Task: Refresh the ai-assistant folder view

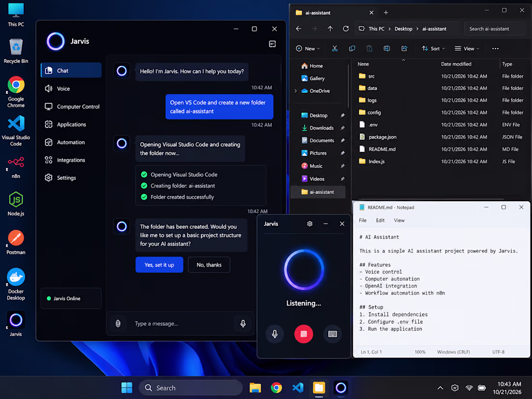Action: pos(346,29)
